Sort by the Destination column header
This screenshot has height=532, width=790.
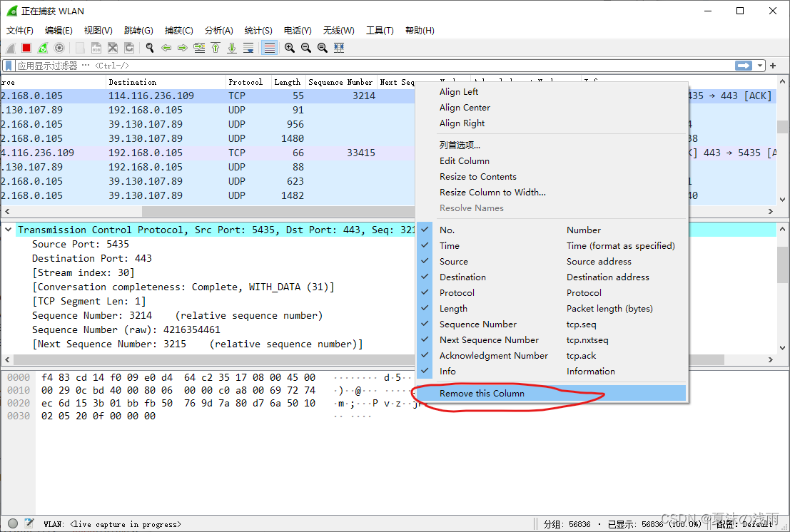166,82
